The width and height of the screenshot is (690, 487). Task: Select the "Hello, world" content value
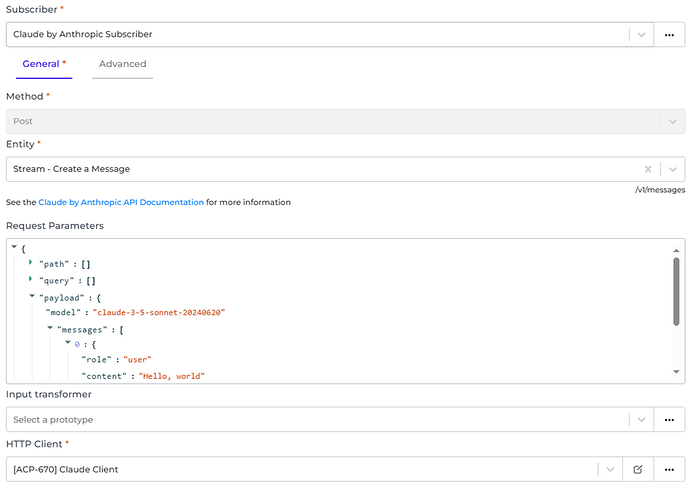tap(172, 376)
